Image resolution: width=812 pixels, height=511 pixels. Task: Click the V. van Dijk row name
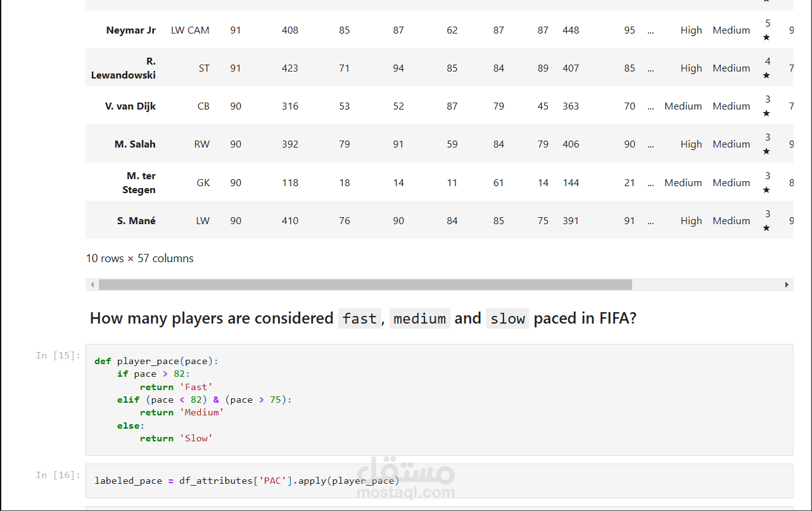tap(130, 106)
